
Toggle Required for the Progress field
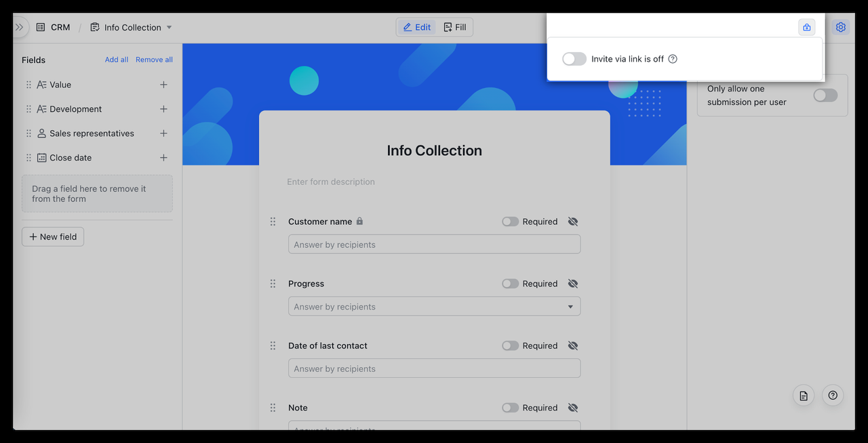(x=510, y=284)
